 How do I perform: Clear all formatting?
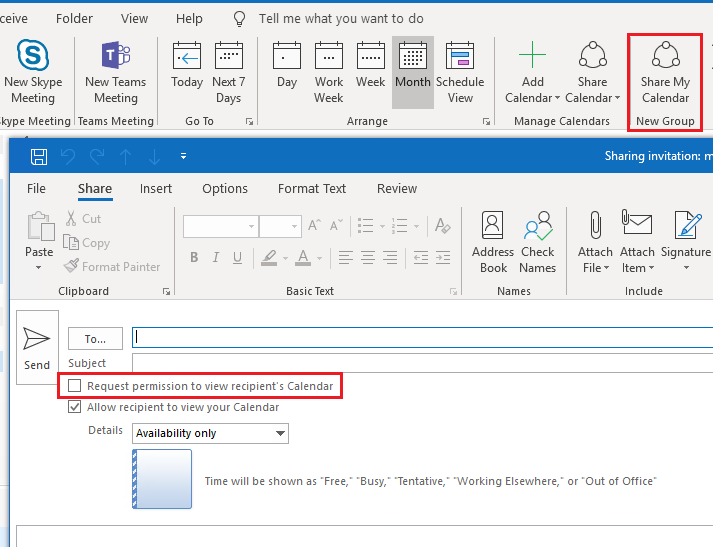click(x=442, y=226)
